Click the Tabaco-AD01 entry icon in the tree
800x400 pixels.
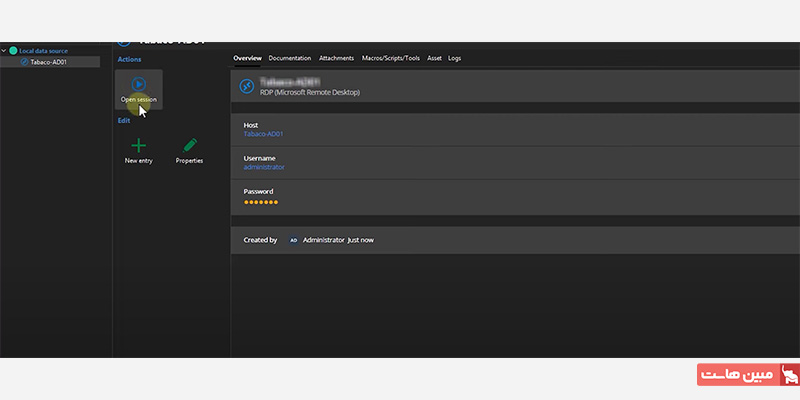coord(25,62)
